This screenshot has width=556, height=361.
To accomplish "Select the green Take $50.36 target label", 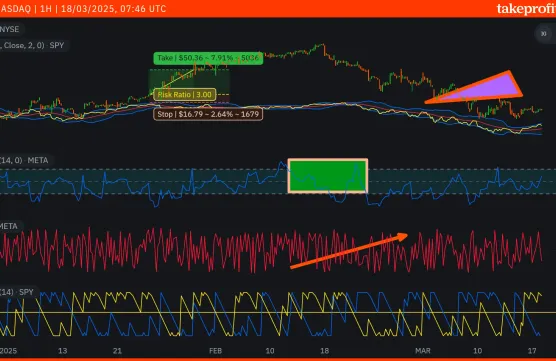I will point(208,58).
